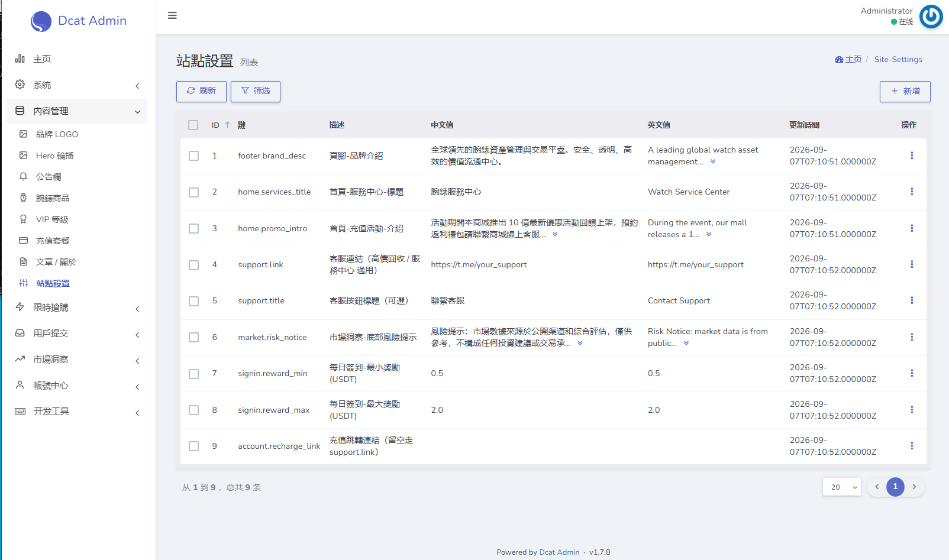Open the 主页 sidebar item
The height and width of the screenshot is (560, 949).
(x=78, y=59)
